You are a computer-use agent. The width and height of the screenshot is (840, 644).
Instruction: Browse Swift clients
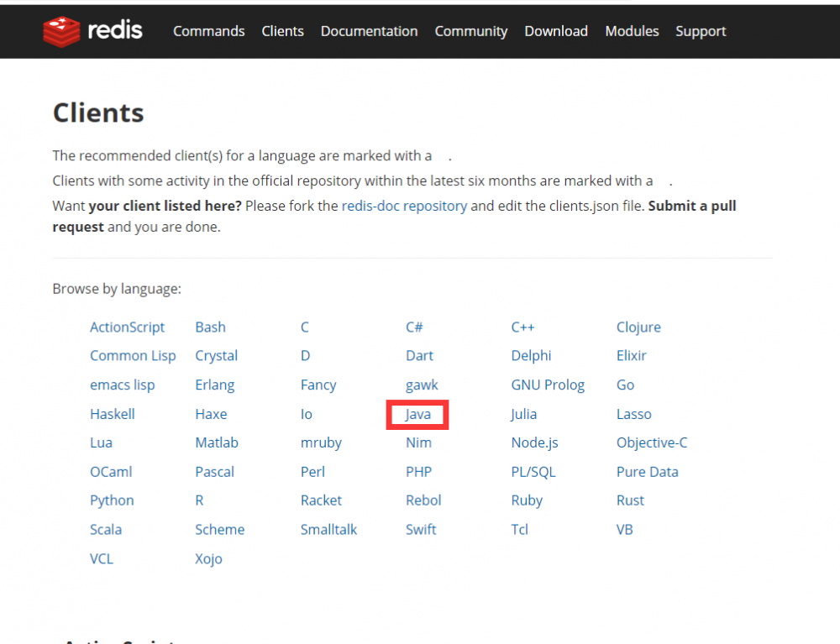[x=421, y=530]
